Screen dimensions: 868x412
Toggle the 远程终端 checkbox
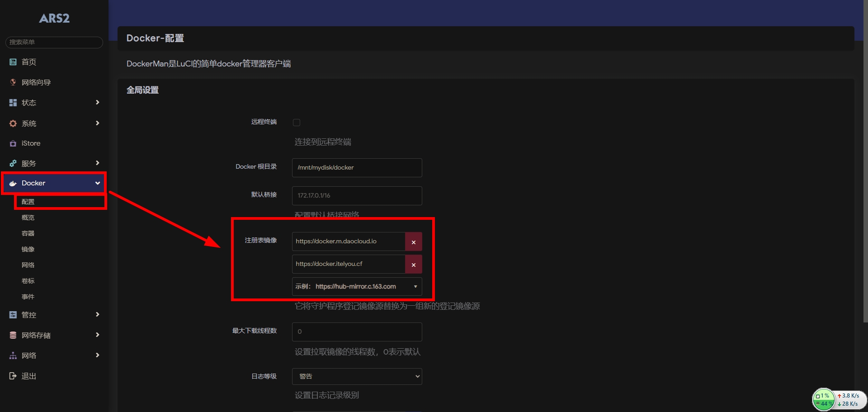coord(297,123)
